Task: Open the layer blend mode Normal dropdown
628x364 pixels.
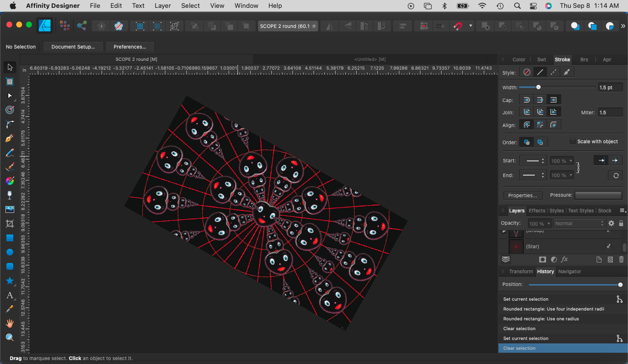Action: click(x=579, y=223)
